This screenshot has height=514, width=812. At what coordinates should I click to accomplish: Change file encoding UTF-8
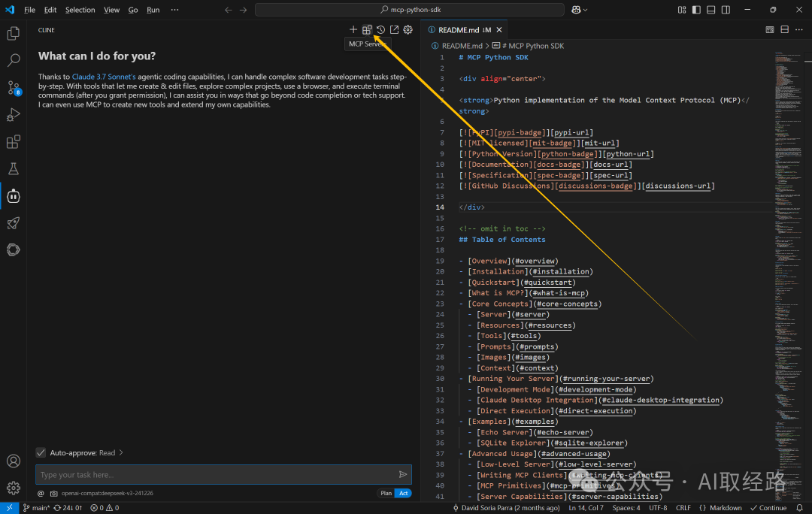click(x=658, y=508)
